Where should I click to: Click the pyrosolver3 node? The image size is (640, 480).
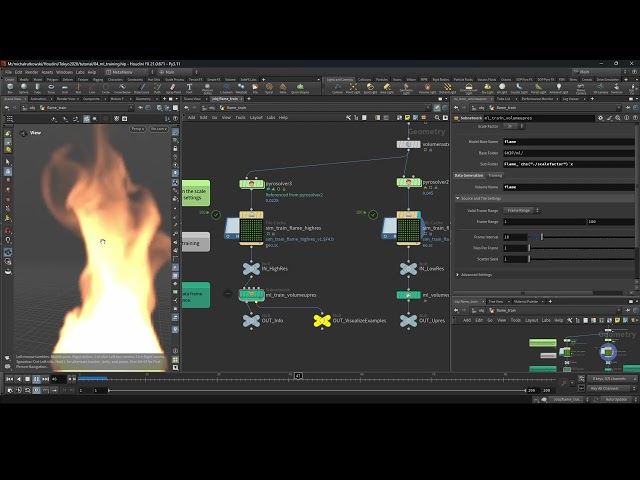(x=251, y=184)
